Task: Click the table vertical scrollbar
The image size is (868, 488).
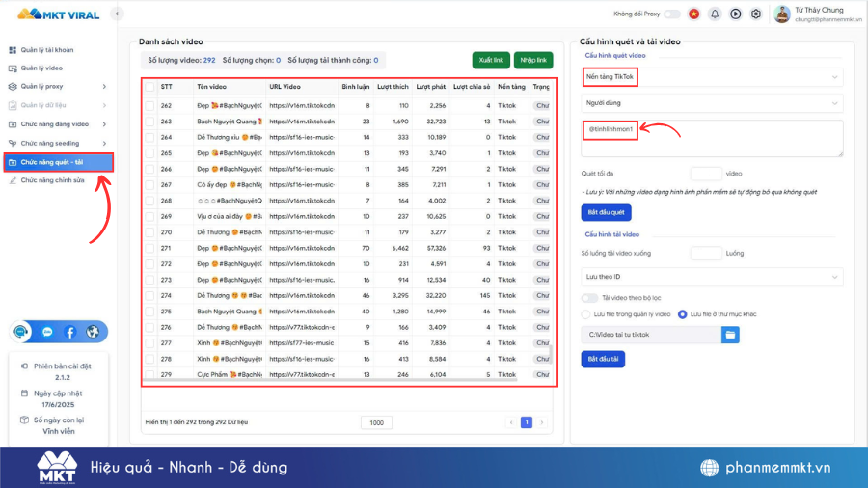Action: (x=551, y=353)
